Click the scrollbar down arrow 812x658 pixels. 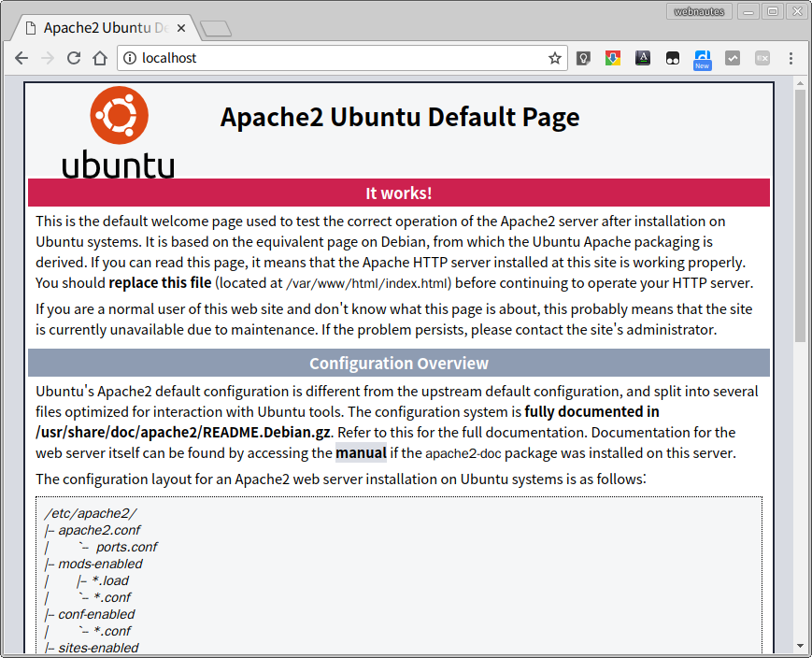click(x=800, y=646)
